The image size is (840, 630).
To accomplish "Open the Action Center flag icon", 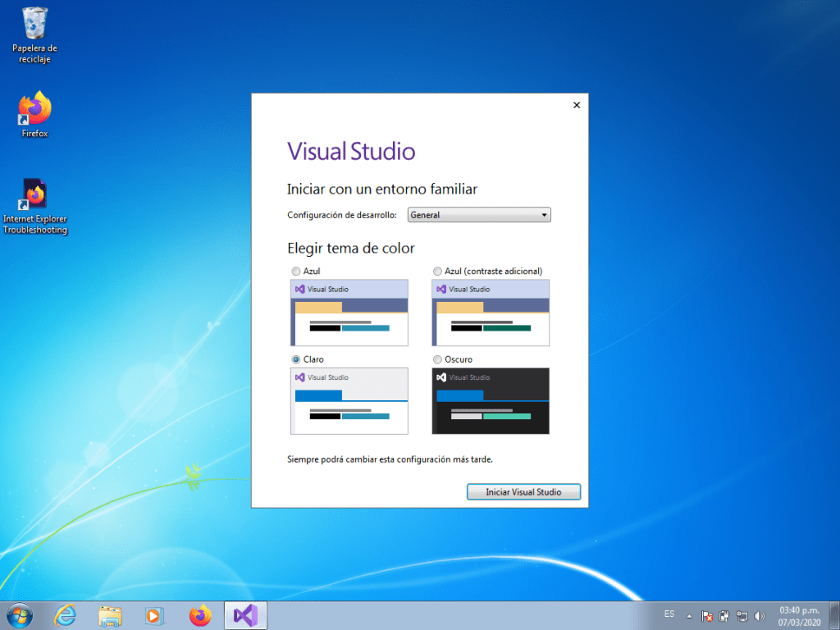I will point(707,616).
